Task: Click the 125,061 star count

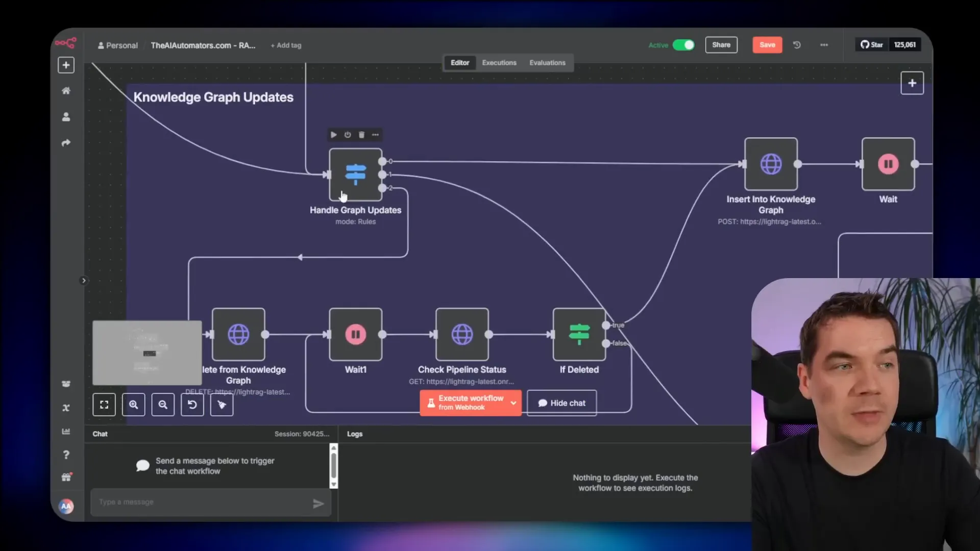Action: [x=905, y=45]
